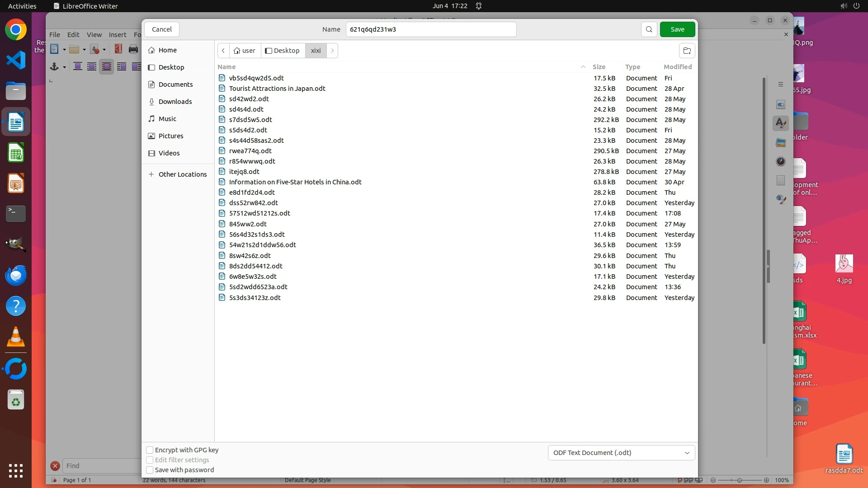
Task: Click the anchor icon in toolbar
Action: click(x=54, y=67)
